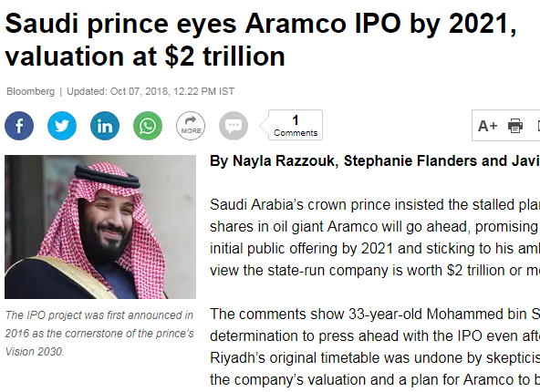Click the paragraph starting 'The comments show 33-year-old'
The width and height of the screenshot is (540, 392).
pos(375,347)
